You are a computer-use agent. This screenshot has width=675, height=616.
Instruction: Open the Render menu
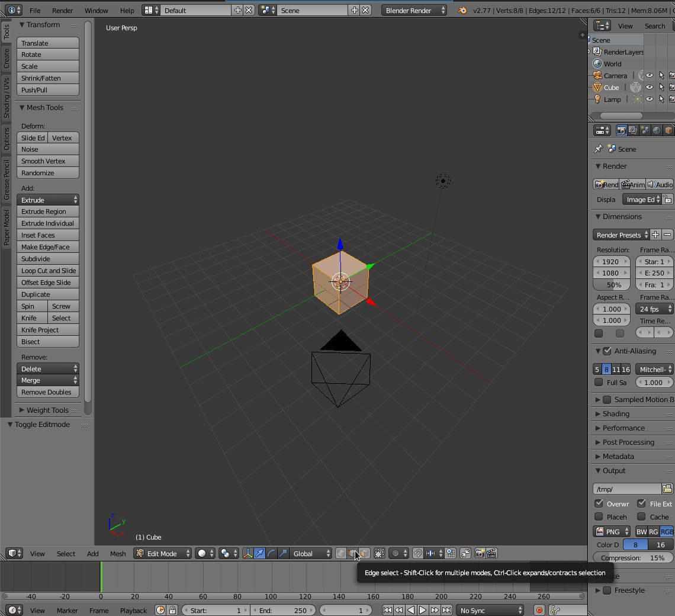click(x=62, y=10)
